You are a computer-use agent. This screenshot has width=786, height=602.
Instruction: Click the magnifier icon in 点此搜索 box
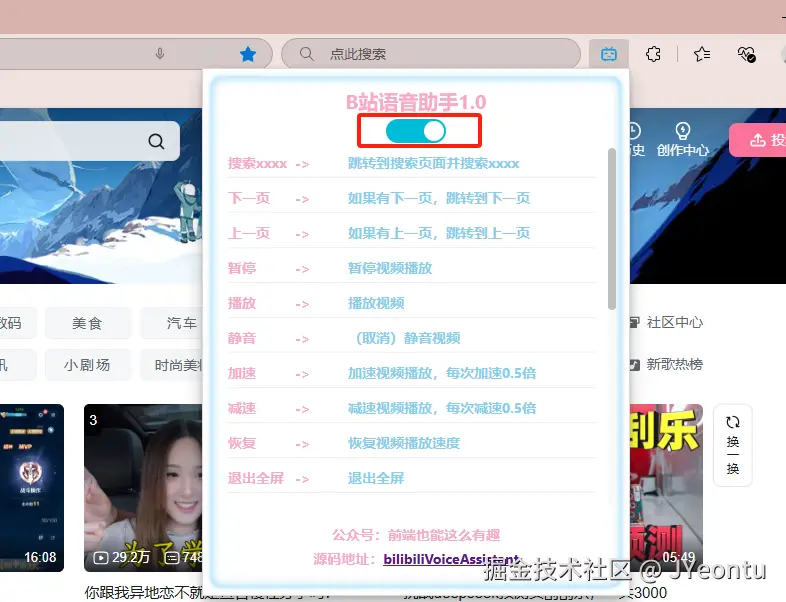click(x=306, y=54)
